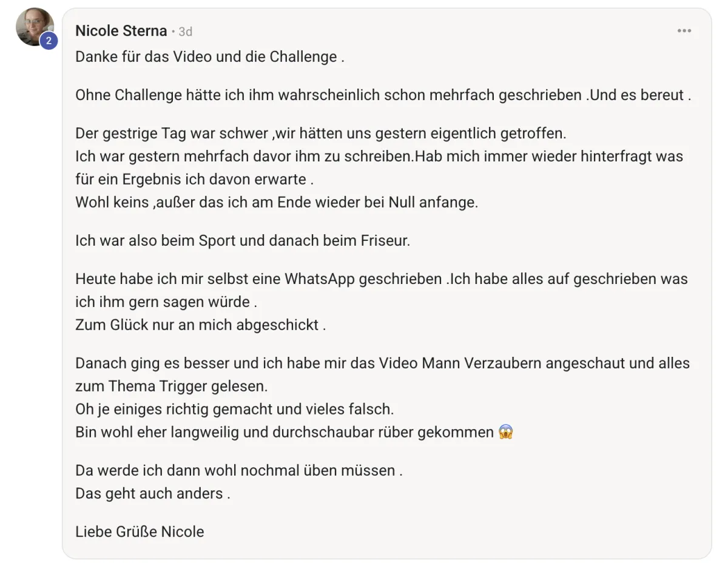Click the line starting 'Ohne Challenge hätte ich'
728x568 pixels.
pos(383,95)
